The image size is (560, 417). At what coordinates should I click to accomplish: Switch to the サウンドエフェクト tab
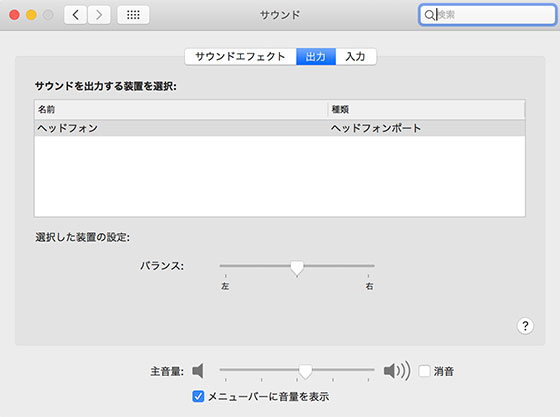[x=240, y=56]
